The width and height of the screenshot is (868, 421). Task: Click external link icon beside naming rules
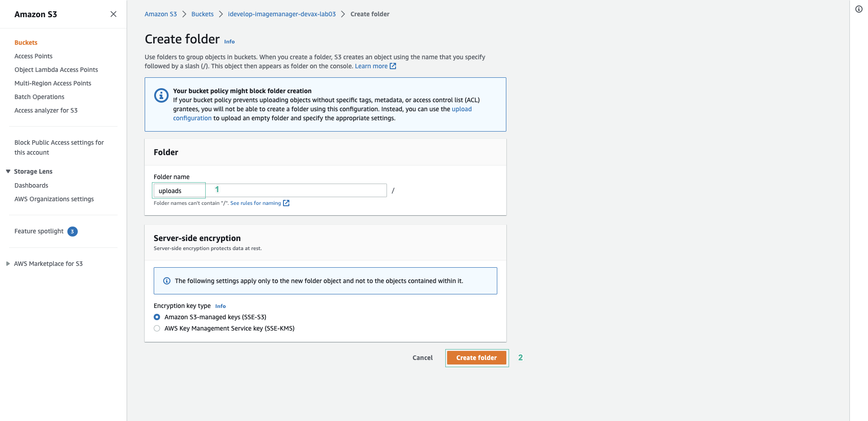click(x=286, y=203)
